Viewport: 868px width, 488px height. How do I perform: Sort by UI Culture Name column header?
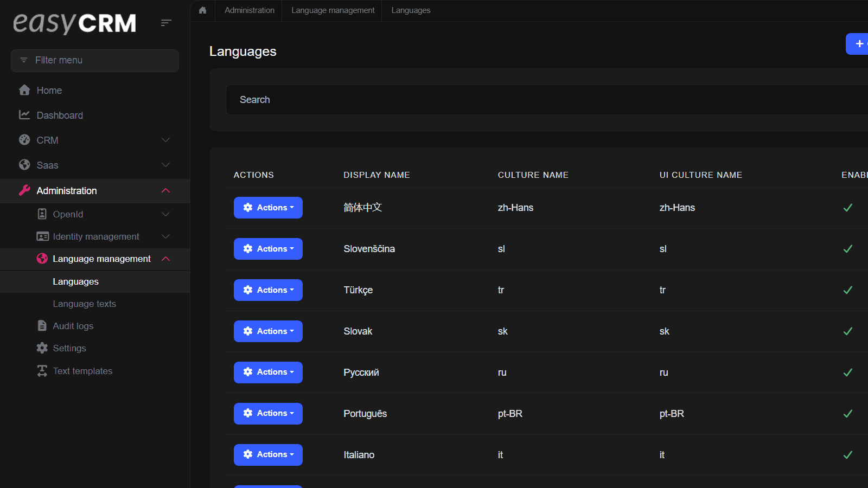click(701, 175)
